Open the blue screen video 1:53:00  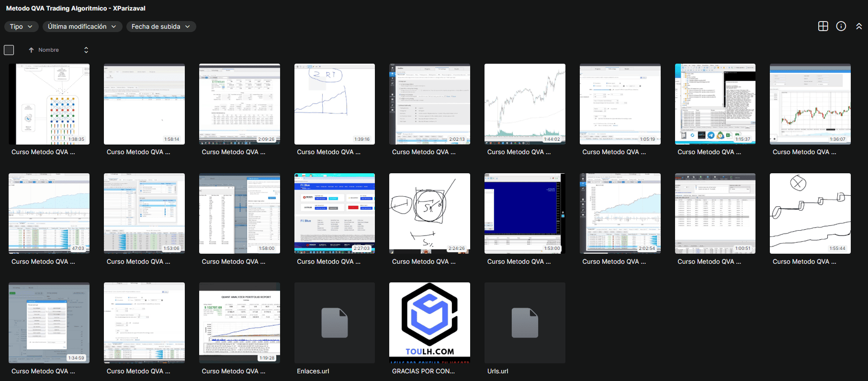coord(525,213)
